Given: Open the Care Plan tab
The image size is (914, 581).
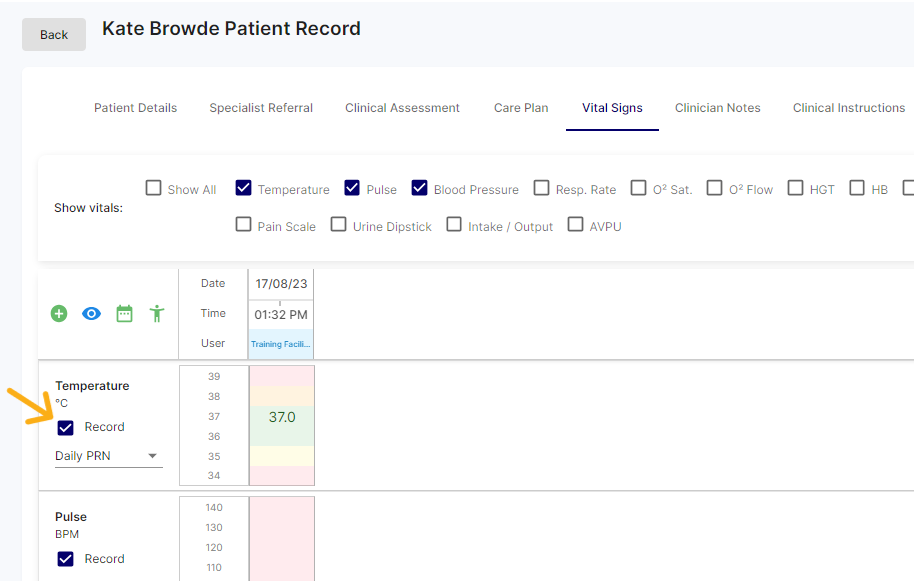Looking at the screenshot, I should 521,108.
